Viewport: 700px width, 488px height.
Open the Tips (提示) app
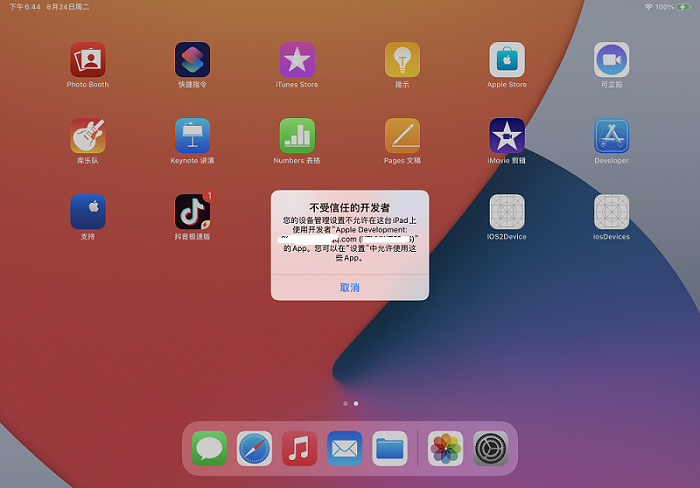click(402, 60)
